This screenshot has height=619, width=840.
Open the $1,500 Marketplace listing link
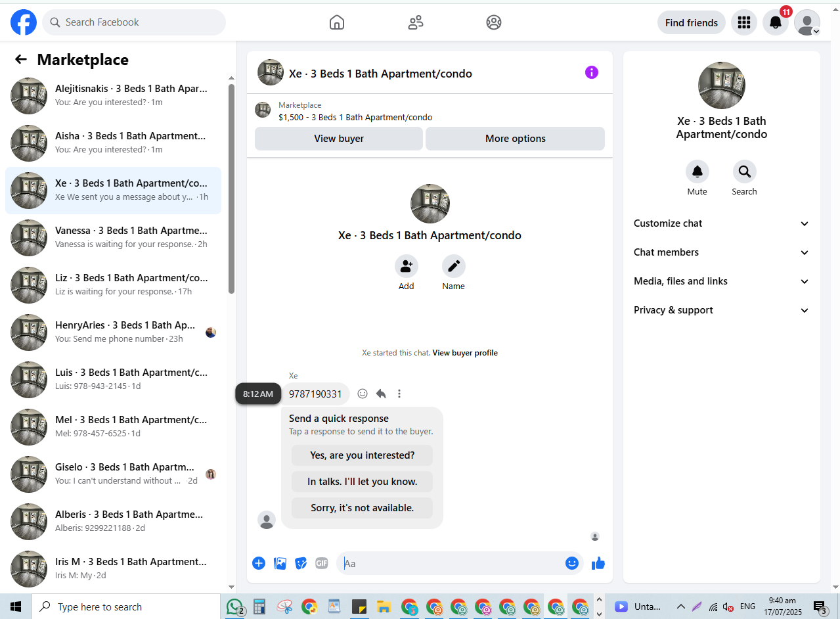355,118
